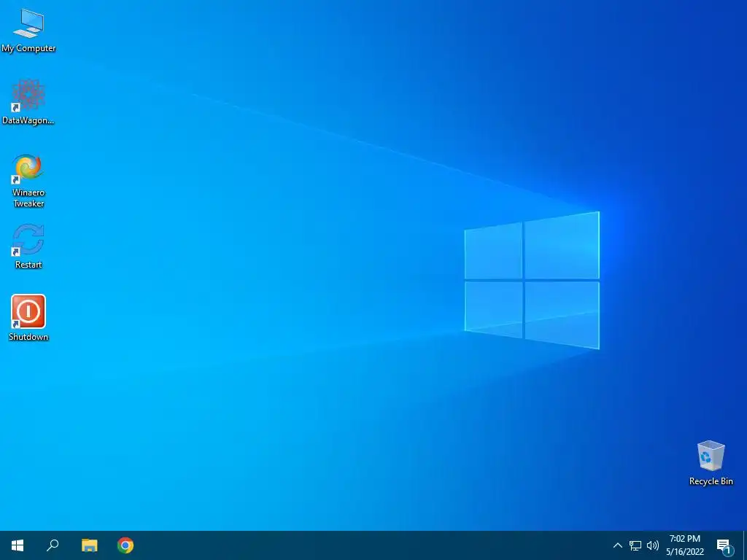Show hidden system tray icons
Viewport: 747px width, 560px height.
point(617,545)
